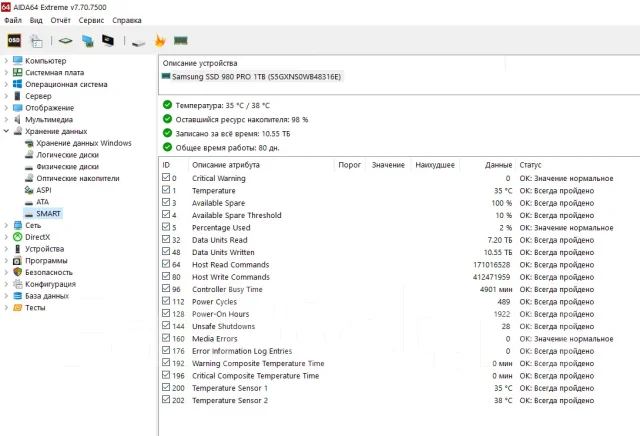Expand Операционная система node arrow
This screenshot has width=640, height=436.
click(6, 85)
